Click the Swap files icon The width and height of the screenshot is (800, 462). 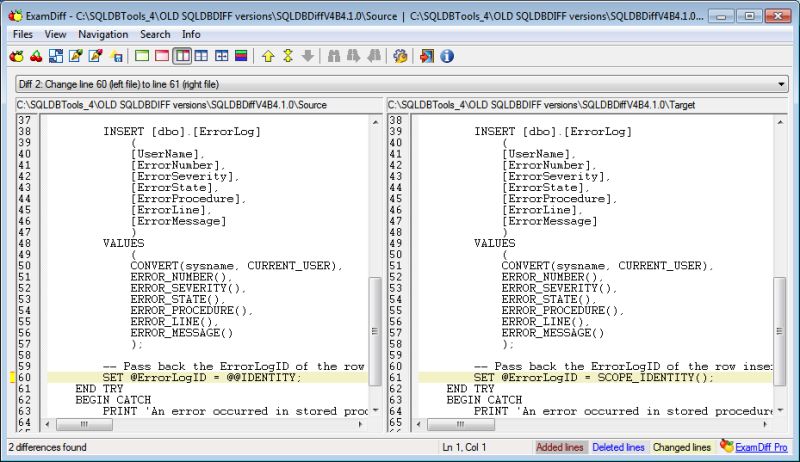coord(56,56)
